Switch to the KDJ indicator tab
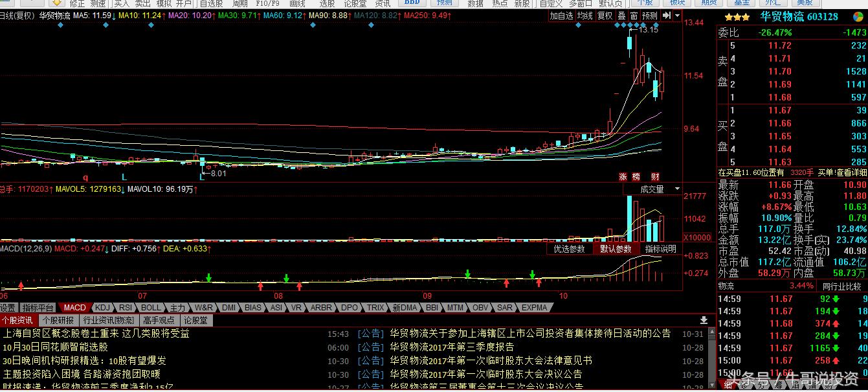 (102, 307)
